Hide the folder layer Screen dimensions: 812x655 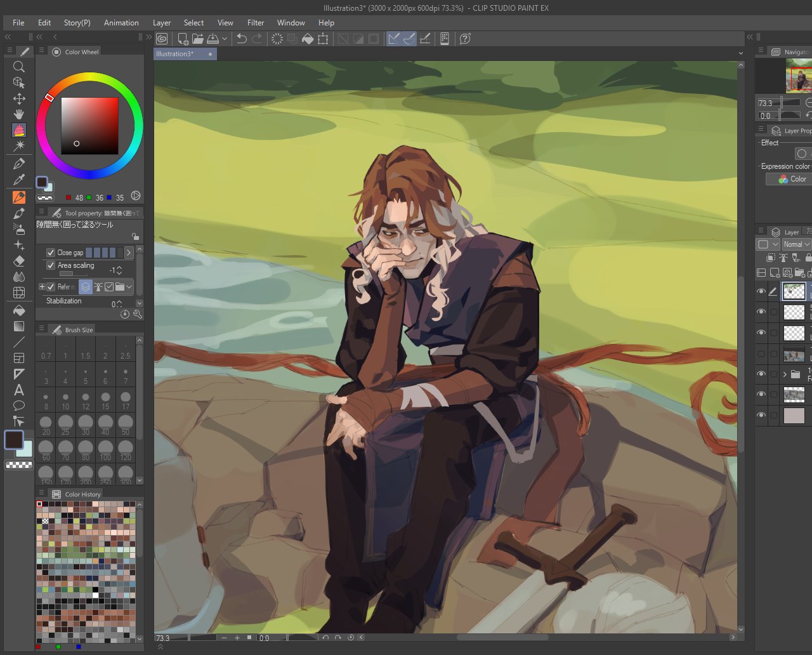click(x=761, y=374)
